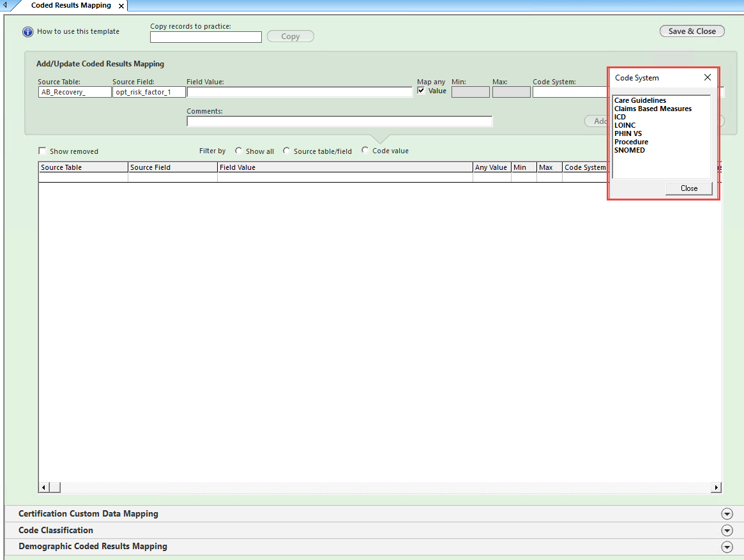Click the Any Value column header

[492, 167]
